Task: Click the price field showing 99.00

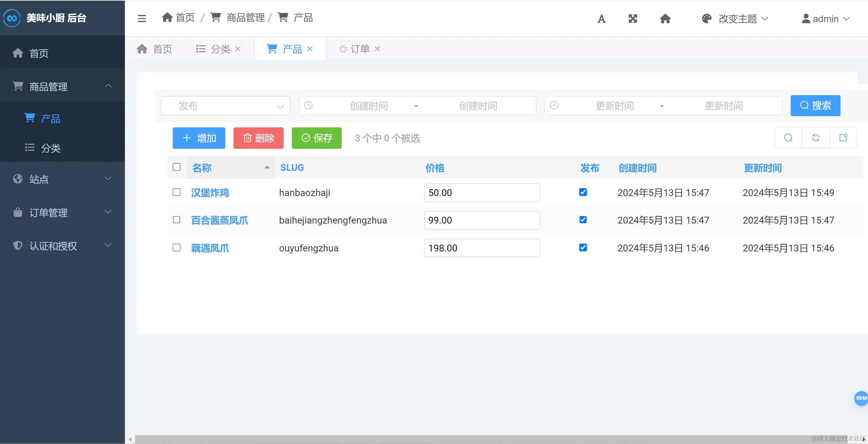Action: [x=482, y=220]
